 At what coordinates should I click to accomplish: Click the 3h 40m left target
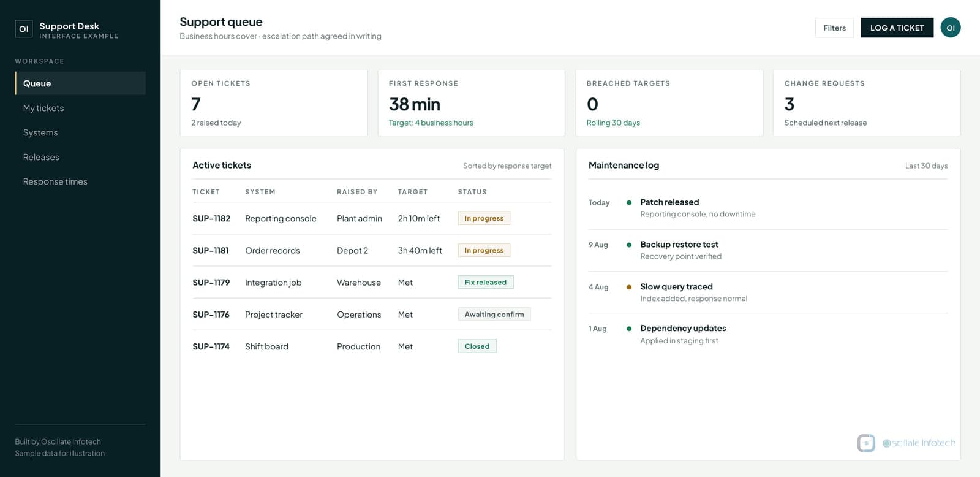420,250
